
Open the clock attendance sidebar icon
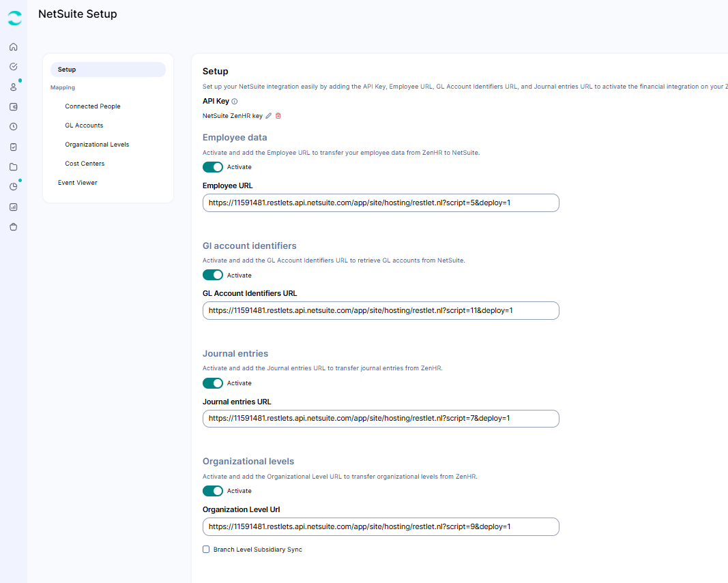pyautogui.click(x=14, y=127)
